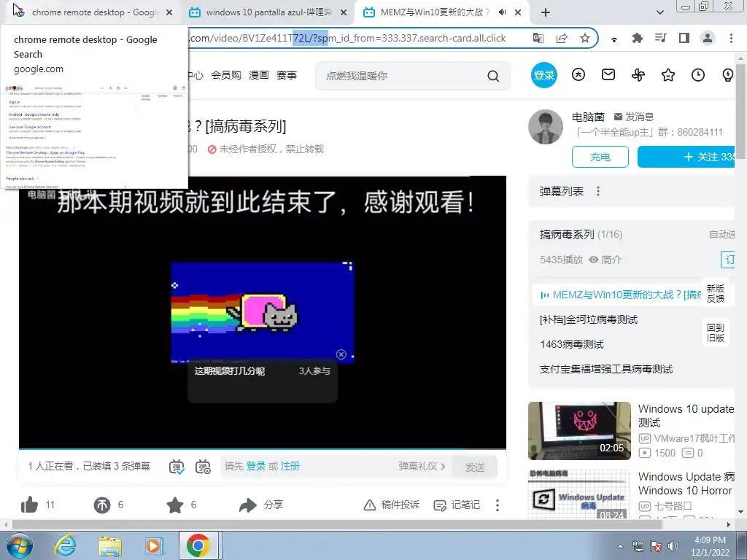
Task: Mute audio on the MEMZ tab
Action: click(502, 12)
